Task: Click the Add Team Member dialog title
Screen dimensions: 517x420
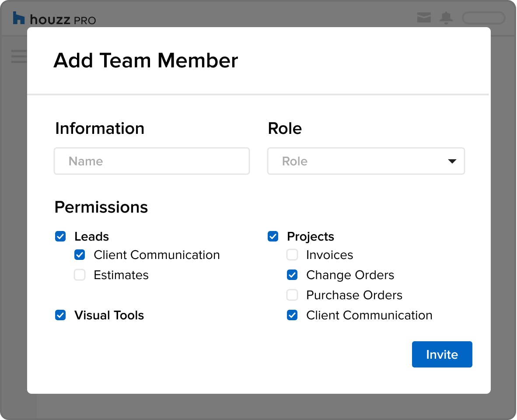Action: point(146,61)
